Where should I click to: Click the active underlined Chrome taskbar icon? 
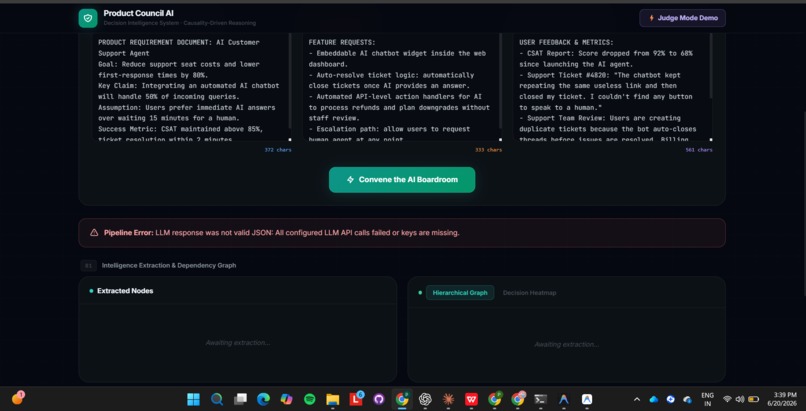click(x=402, y=399)
